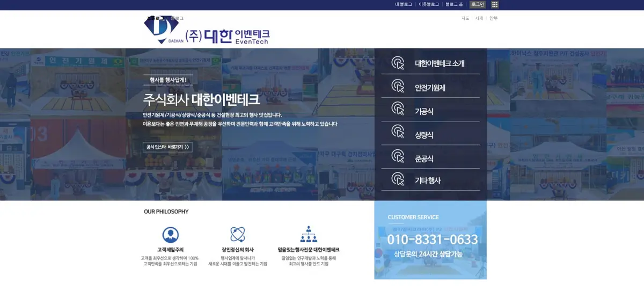Click the 장인정신의 회사 atom icon
644x289 pixels.
(238, 235)
